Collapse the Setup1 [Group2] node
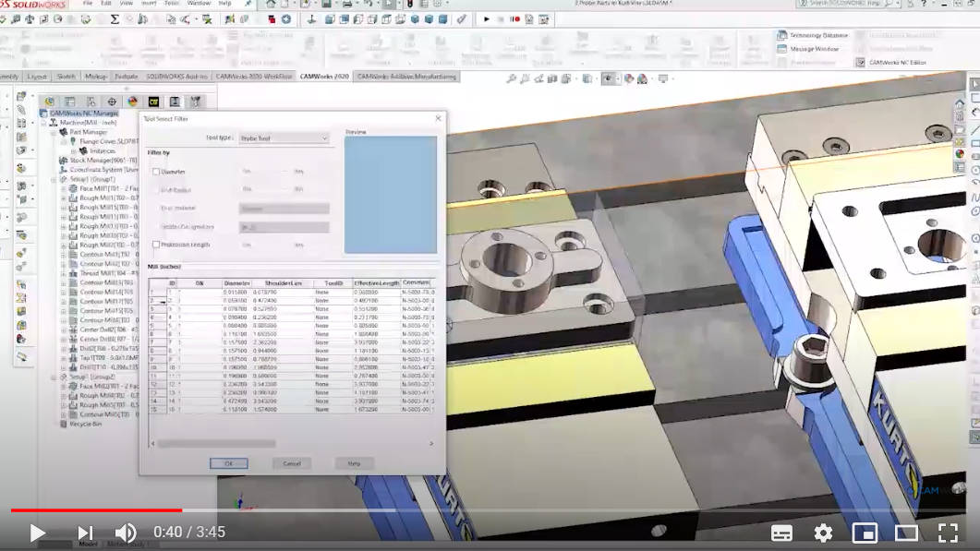980x551 pixels. click(54, 377)
